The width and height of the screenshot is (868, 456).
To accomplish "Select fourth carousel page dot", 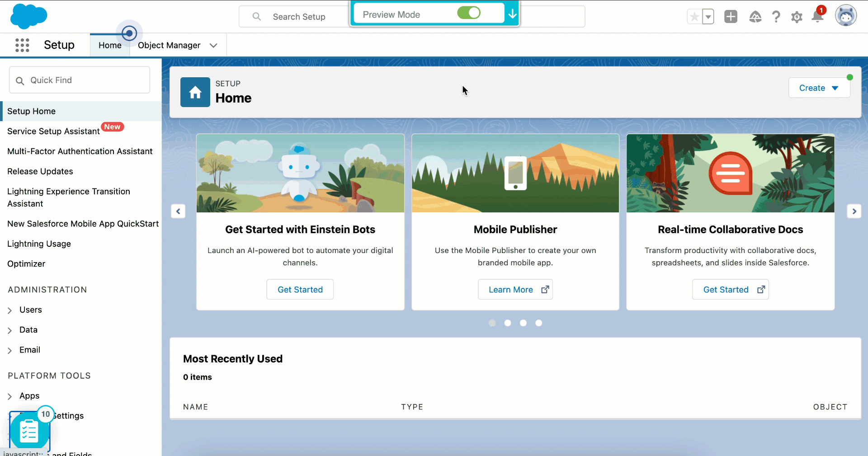I will (x=538, y=323).
